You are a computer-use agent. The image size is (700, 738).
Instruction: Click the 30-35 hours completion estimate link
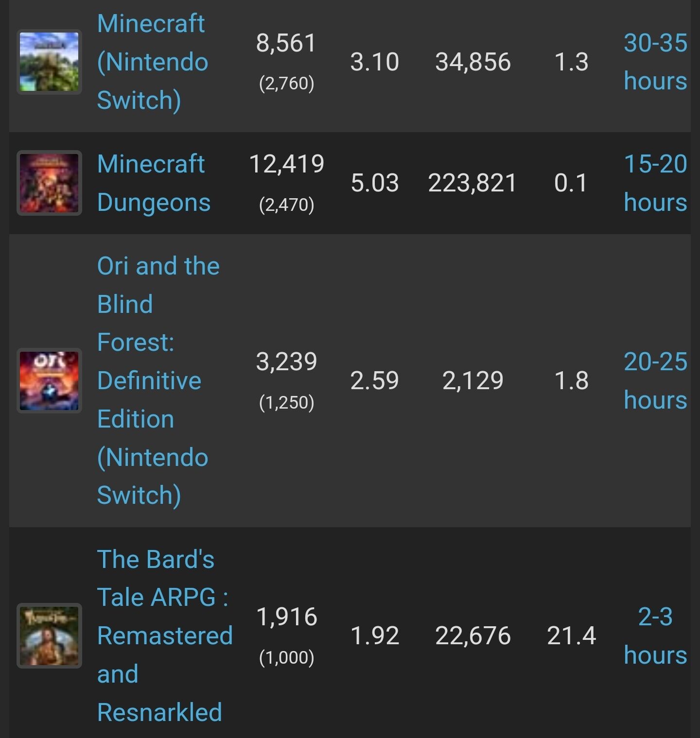pyautogui.click(x=655, y=62)
